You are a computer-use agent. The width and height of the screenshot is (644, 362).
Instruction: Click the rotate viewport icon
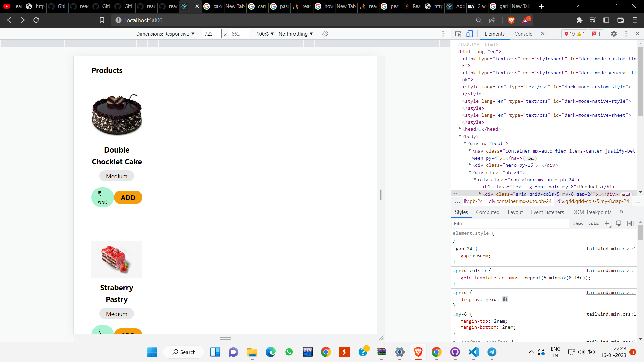[324, 34]
